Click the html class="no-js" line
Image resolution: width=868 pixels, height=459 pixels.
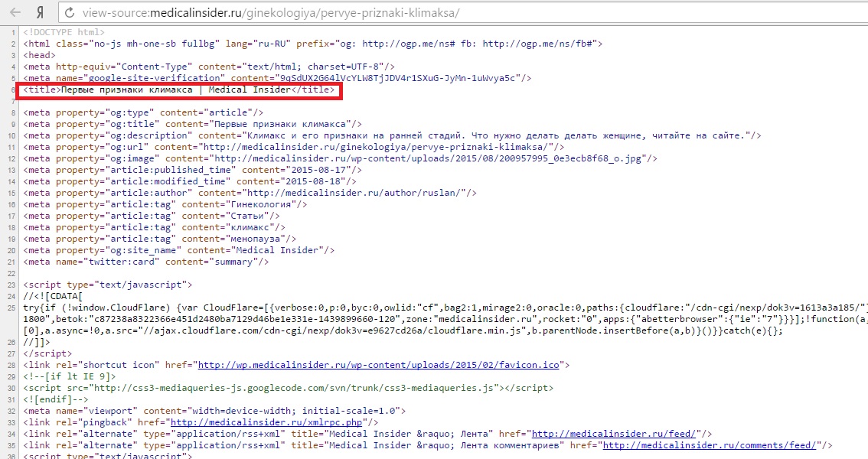[x=313, y=44]
